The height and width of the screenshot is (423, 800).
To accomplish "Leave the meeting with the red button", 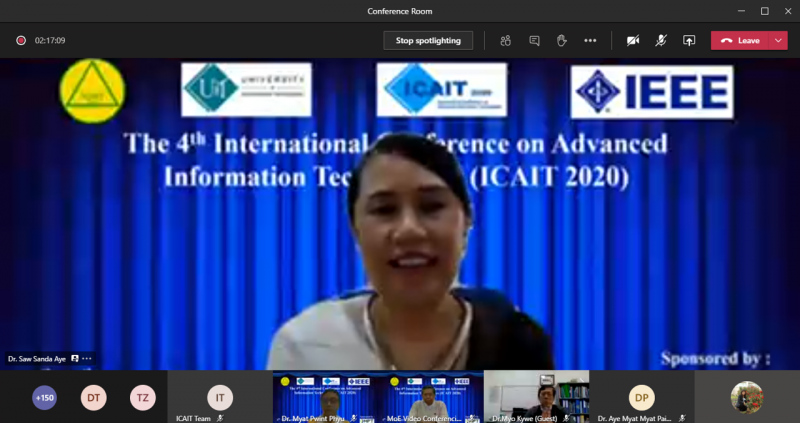I will (x=741, y=40).
